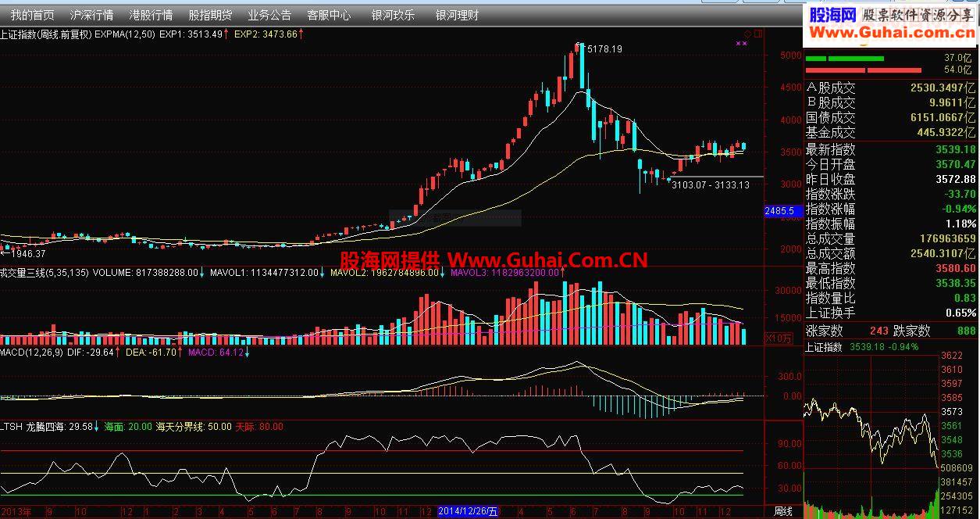Click the 昨日收盘 row
980x519 pixels.
(891, 179)
